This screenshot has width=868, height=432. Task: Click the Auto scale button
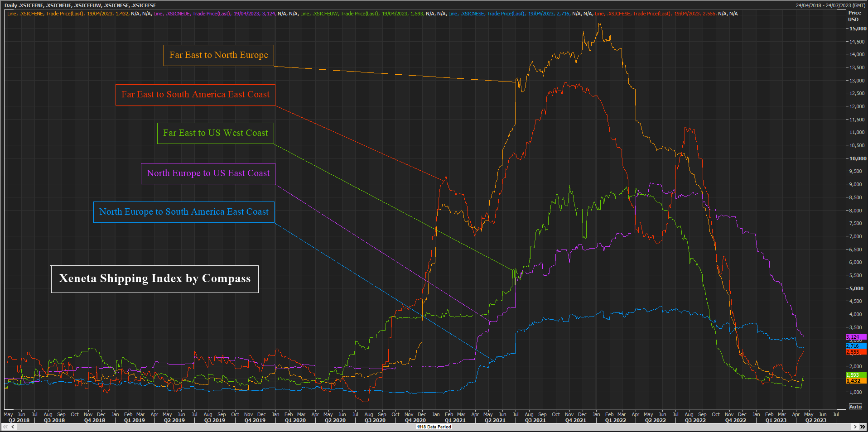[x=855, y=407]
